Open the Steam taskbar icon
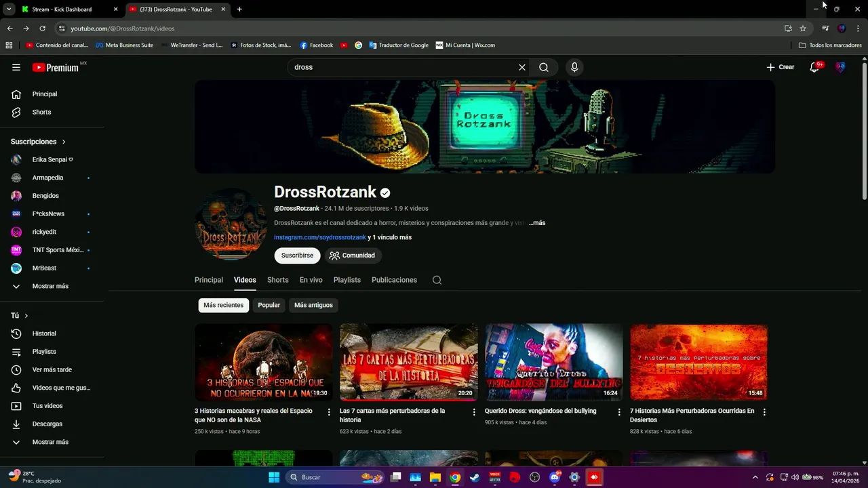 (x=475, y=477)
